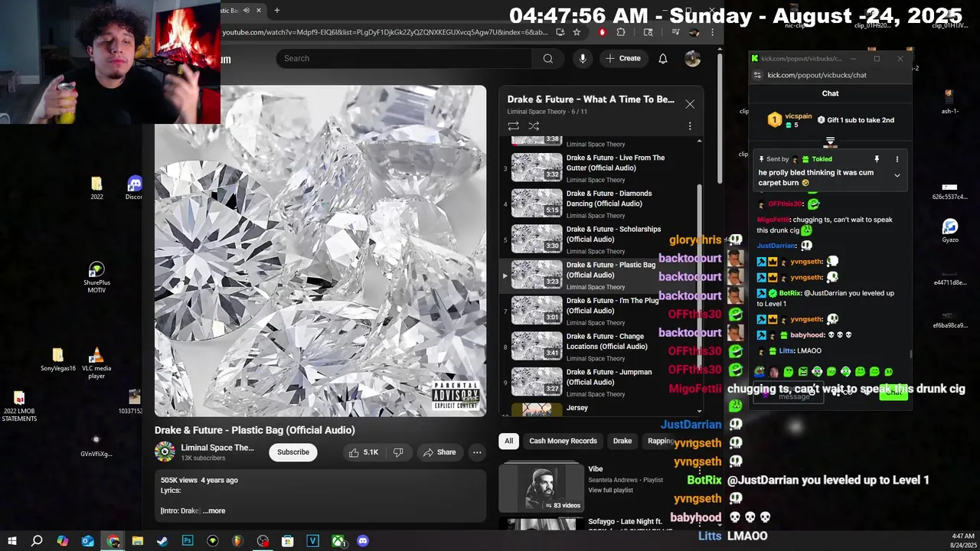
Task: Open File Explorer from the taskbar
Action: click(x=137, y=541)
